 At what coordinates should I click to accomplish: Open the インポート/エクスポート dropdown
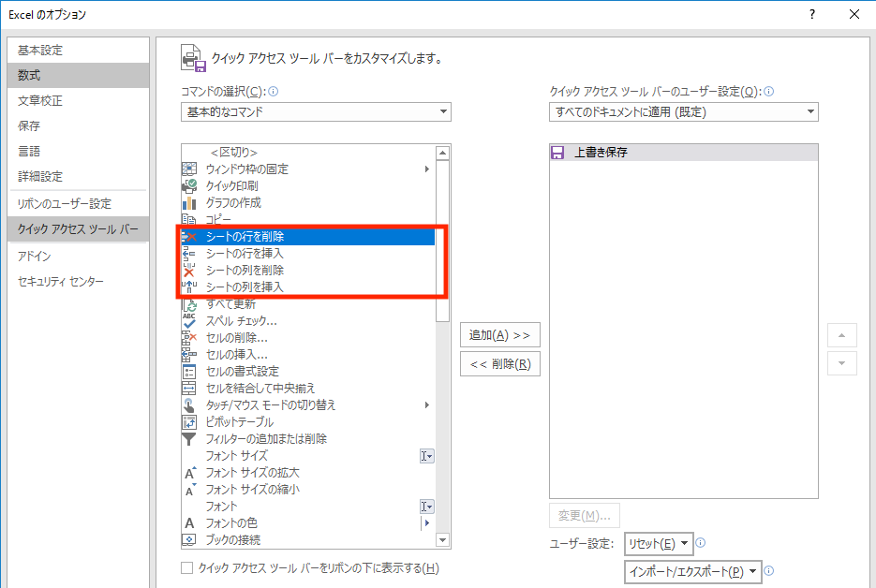(692, 572)
